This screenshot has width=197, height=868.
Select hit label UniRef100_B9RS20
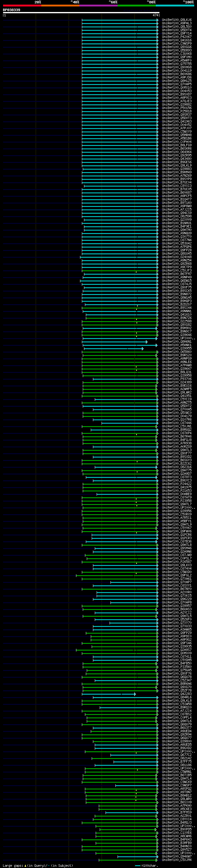177,355
